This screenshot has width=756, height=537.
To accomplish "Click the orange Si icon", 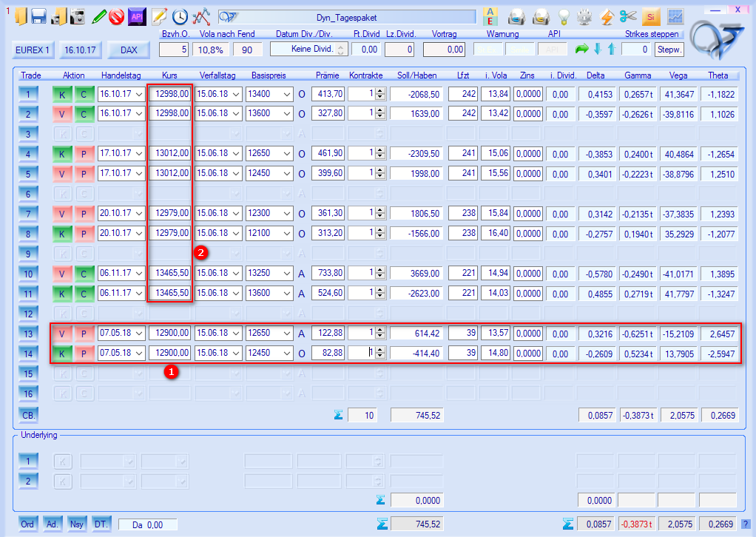I will [x=651, y=16].
